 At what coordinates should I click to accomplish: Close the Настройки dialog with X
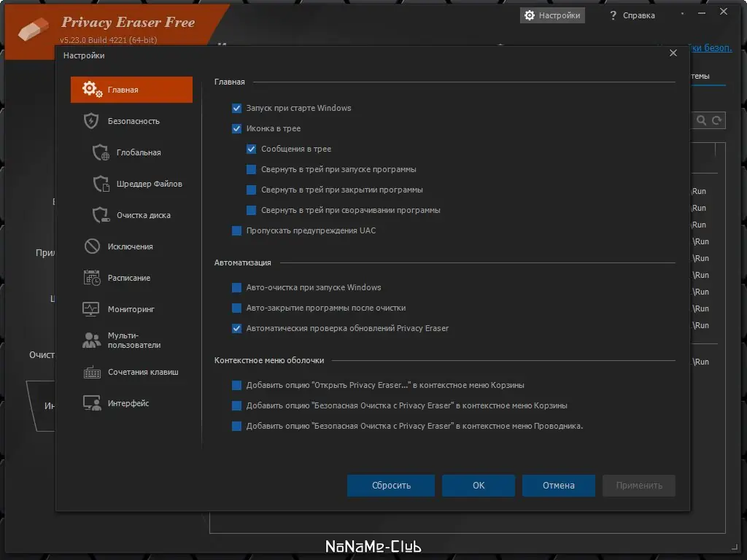tap(673, 52)
